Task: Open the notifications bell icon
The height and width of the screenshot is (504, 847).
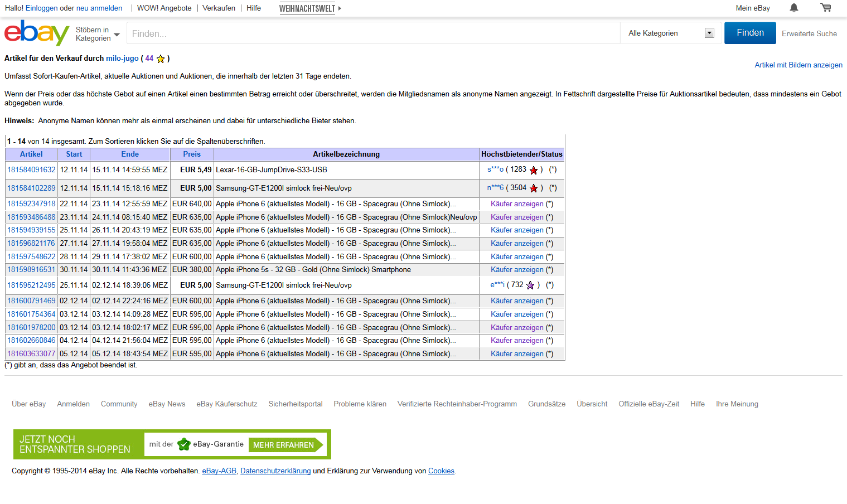Action: (794, 7)
